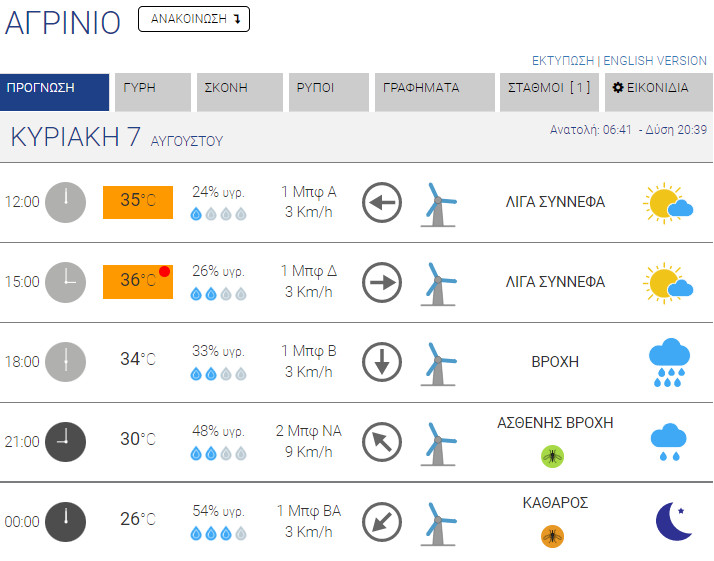The image size is (714, 561).
Task: Open the ΑΝΑΚΟΙΝΩΣΗ dropdown
Action: [194, 19]
